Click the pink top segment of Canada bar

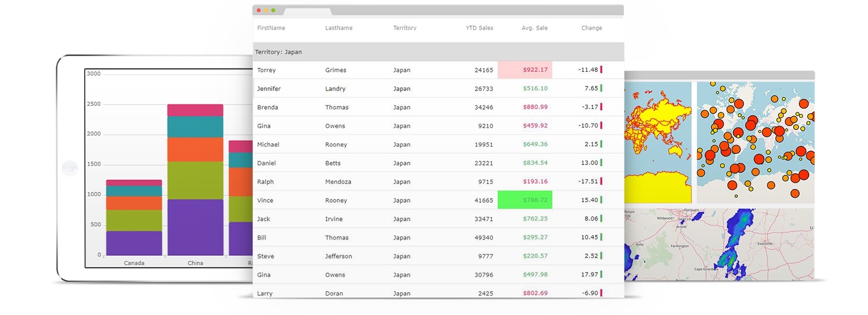134,183
